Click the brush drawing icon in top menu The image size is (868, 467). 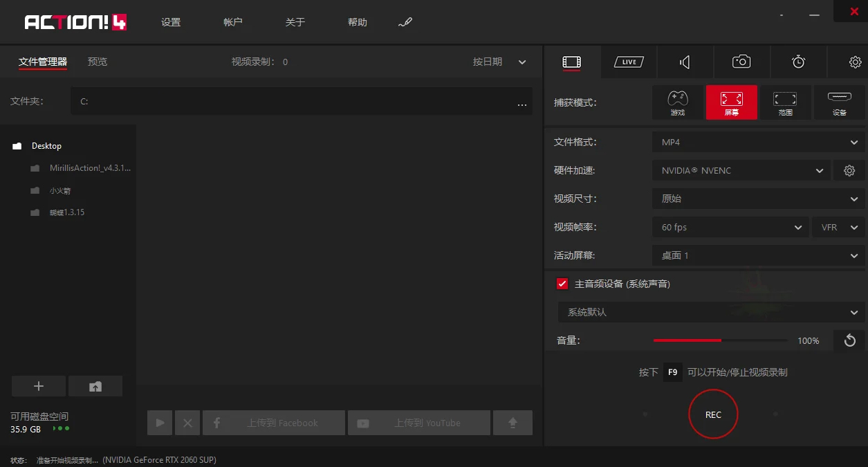pos(405,22)
